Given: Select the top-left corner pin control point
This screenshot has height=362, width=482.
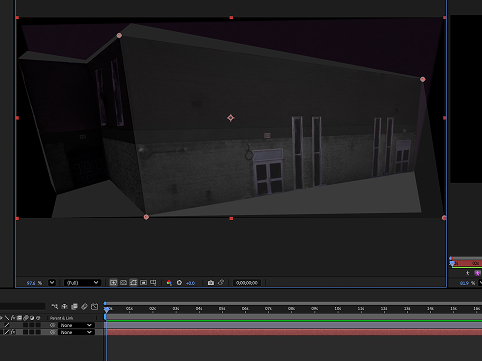Looking at the screenshot, I should [119, 35].
